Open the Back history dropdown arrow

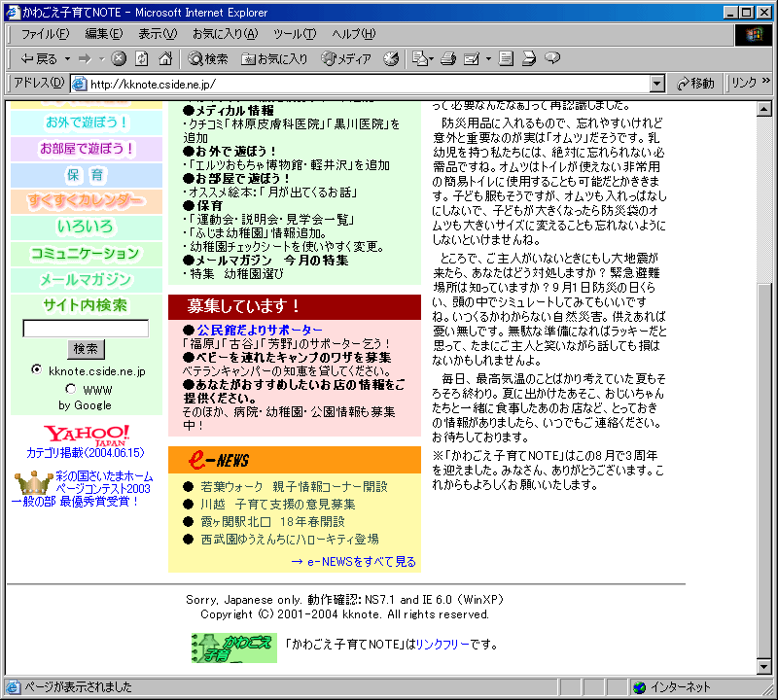[67, 59]
